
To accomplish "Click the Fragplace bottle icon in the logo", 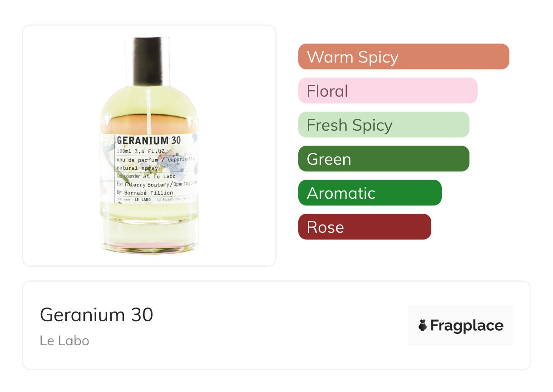I will (423, 325).
